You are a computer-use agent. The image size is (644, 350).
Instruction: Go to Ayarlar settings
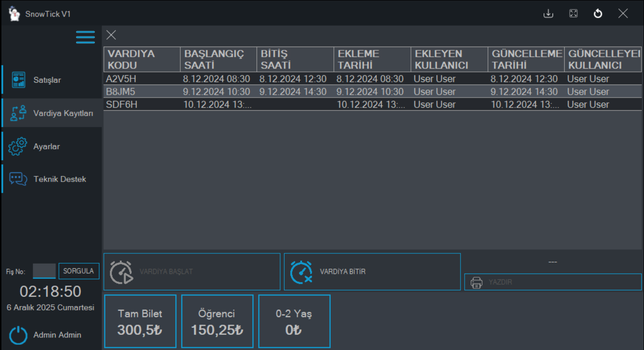click(x=51, y=146)
